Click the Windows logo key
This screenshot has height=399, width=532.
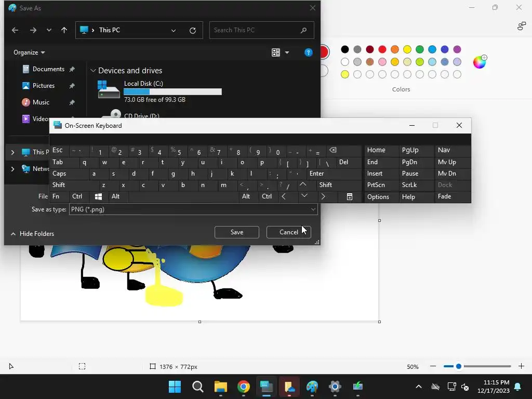[99, 196]
